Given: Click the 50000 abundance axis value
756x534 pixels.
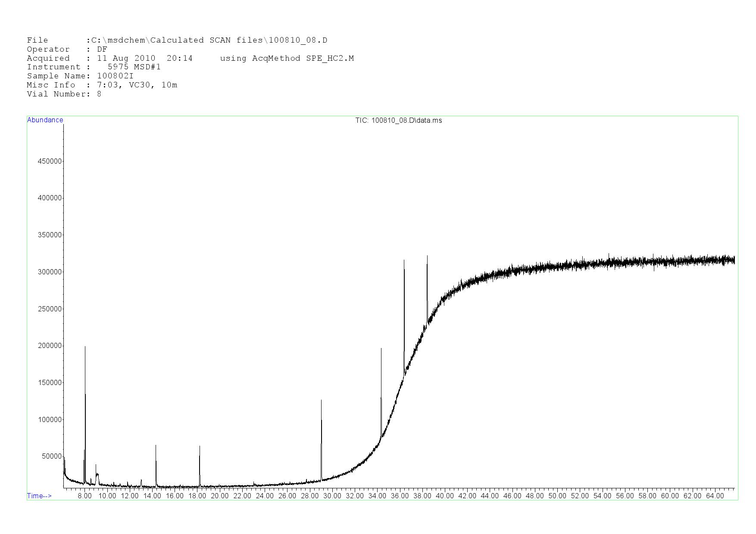Looking at the screenshot, I should [52, 456].
